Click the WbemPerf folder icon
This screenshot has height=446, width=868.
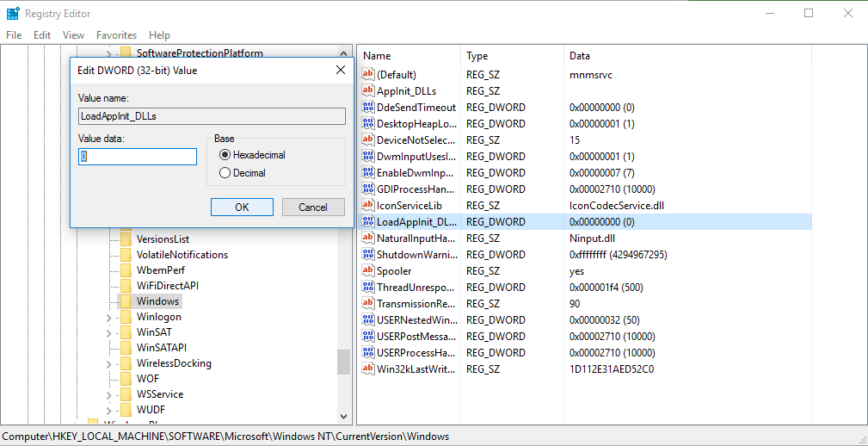click(x=126, y=270)
